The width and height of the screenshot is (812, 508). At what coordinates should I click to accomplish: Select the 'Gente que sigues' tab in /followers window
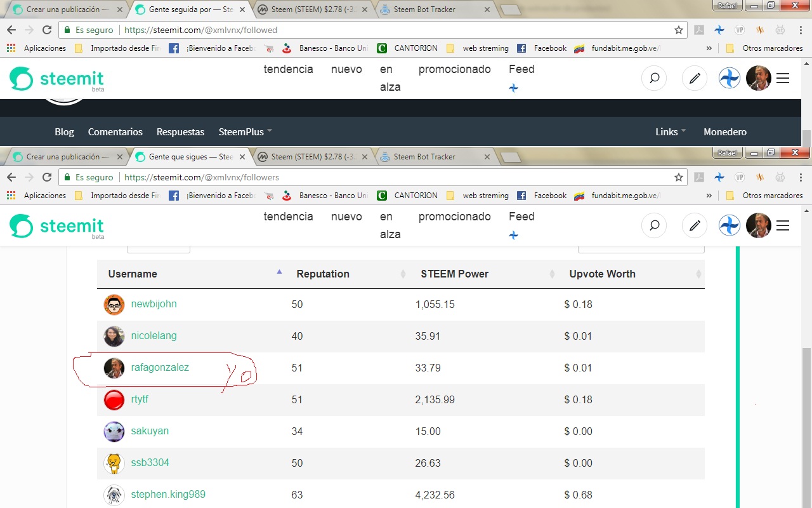(190, 157)
